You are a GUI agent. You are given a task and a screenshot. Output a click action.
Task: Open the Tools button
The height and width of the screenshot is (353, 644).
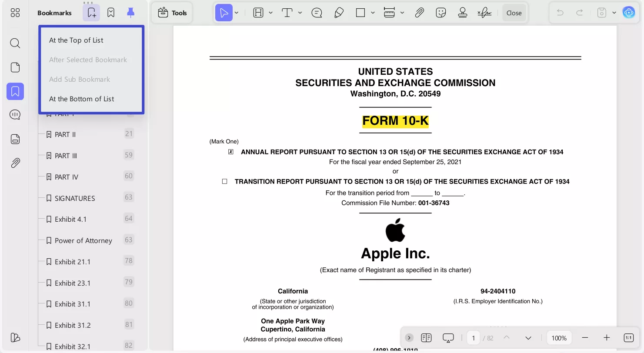172,13
